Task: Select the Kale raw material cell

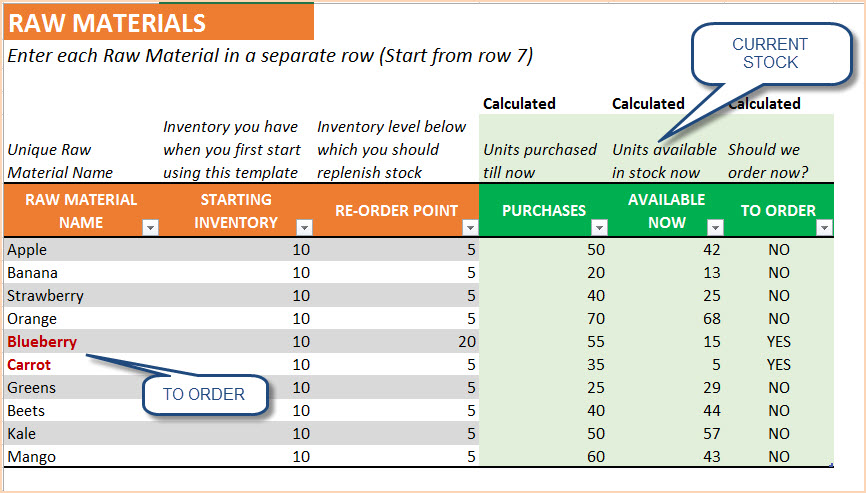Action: point(82,433)
